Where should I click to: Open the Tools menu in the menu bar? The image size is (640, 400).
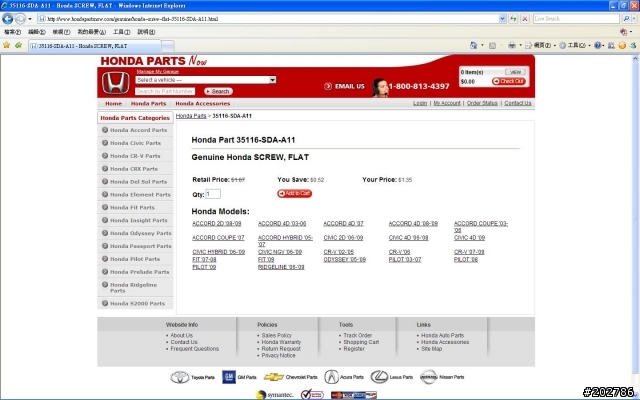click(121, 32)
